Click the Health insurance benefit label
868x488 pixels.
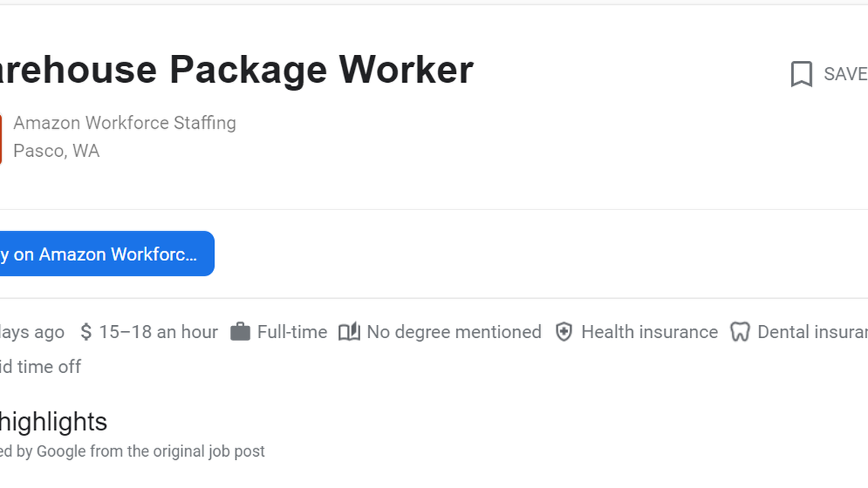point(649,331)
